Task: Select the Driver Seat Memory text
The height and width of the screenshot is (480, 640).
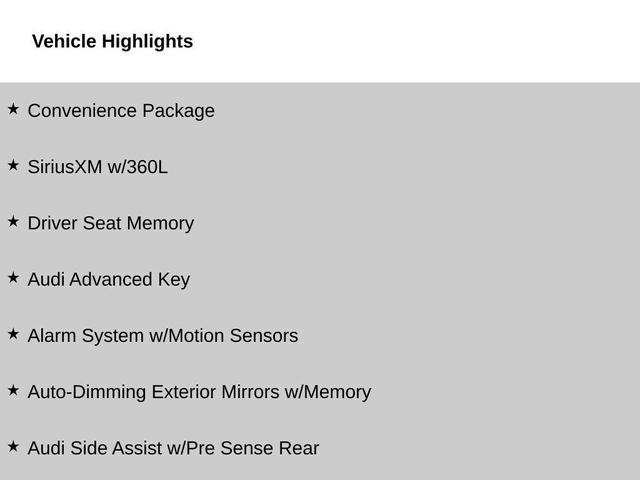Action: [x=110, y=223]
